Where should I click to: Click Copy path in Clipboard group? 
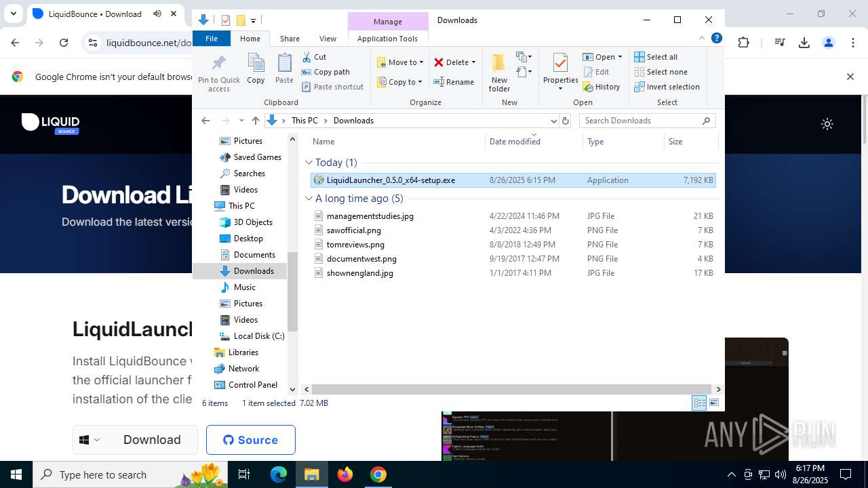point(325,72)
